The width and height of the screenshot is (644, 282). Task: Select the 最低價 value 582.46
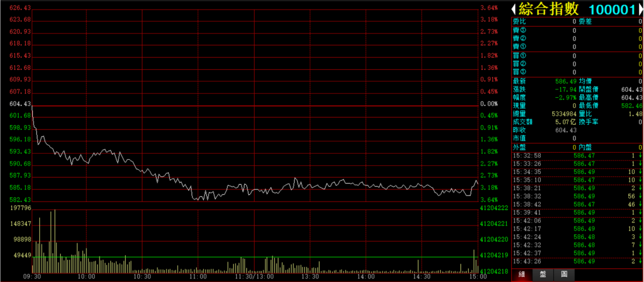coord(633,106)
